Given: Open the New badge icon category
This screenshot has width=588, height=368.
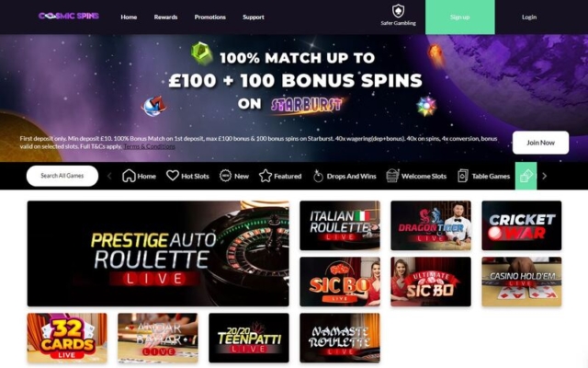Looking at the screenshot, I should click(x=225, y=176).
